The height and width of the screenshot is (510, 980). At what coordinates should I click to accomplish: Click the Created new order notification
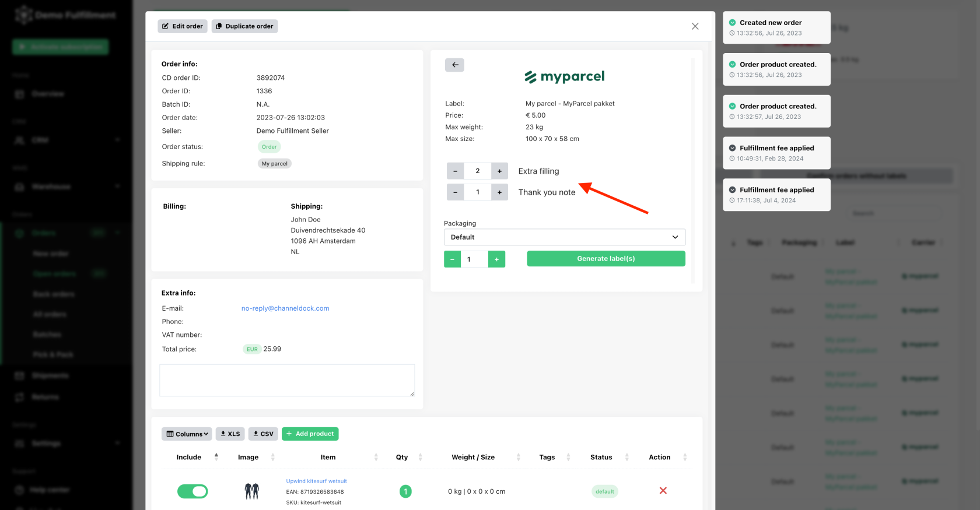coord(776,27)
